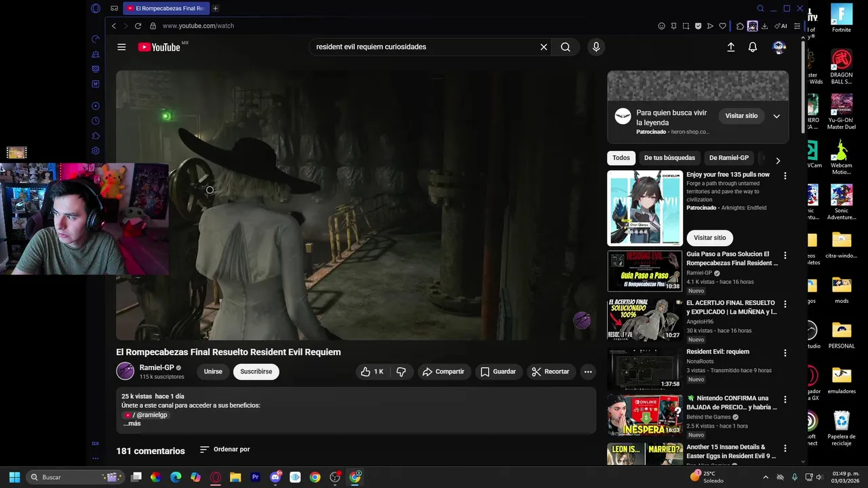Search tabs with magnifier in title bar
Image resolution: width=868 pixels, height=488 pixels.
pyautogui.click(x=760, y=9)
